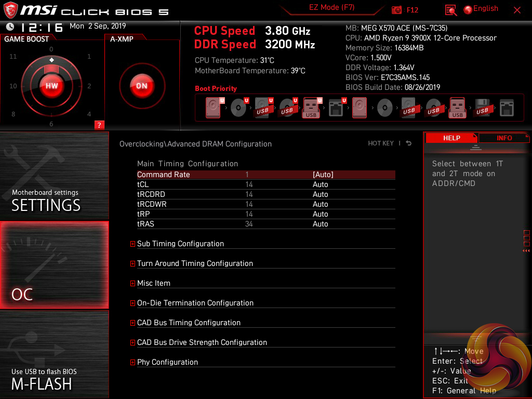Switch to EZ Mode (F7)
Screen dimensions: 532x399
[331, 7]
